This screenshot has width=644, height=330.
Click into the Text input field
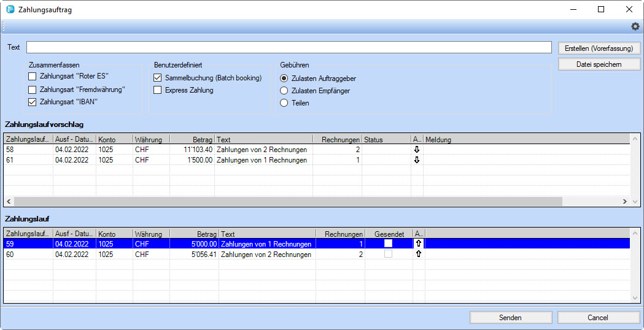289,48
